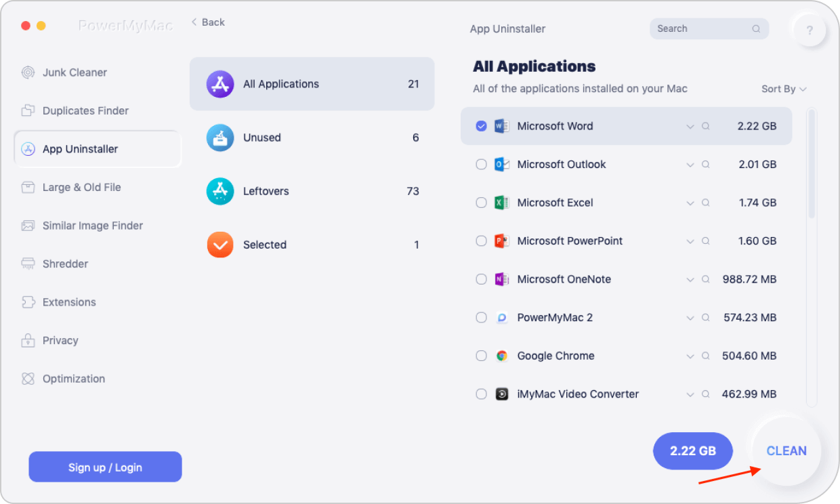Viewport: 840px width, 504px height.
Task: Click the magnifier icon beside Microsoft Excel
Action: [x=706, y=203]
